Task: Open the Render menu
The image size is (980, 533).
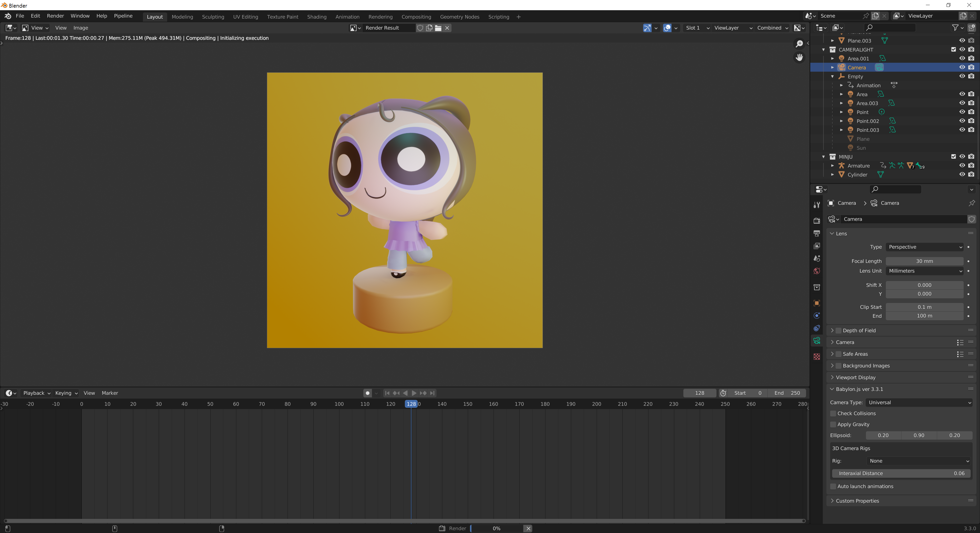Action: (x=55, y=16)
